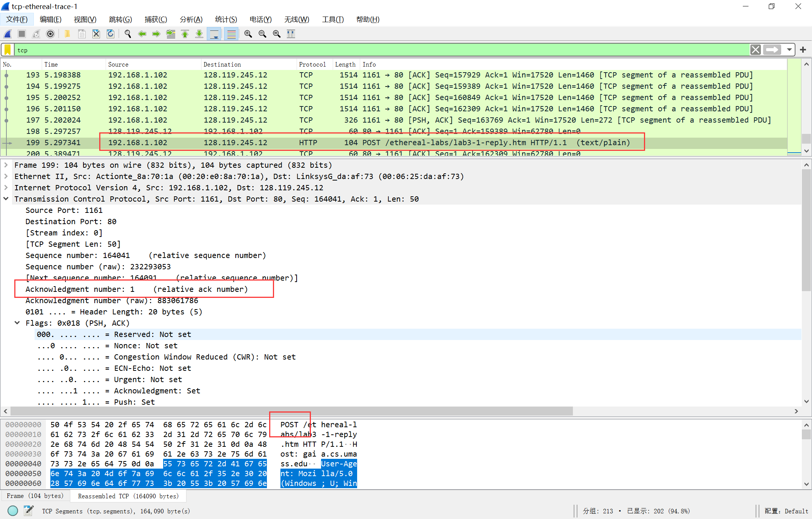Image resolution: width=812 pixels, height=519 pixels.
Task: Collapse the Transmission Control Protocol tree
Action: tap(6, 199)
